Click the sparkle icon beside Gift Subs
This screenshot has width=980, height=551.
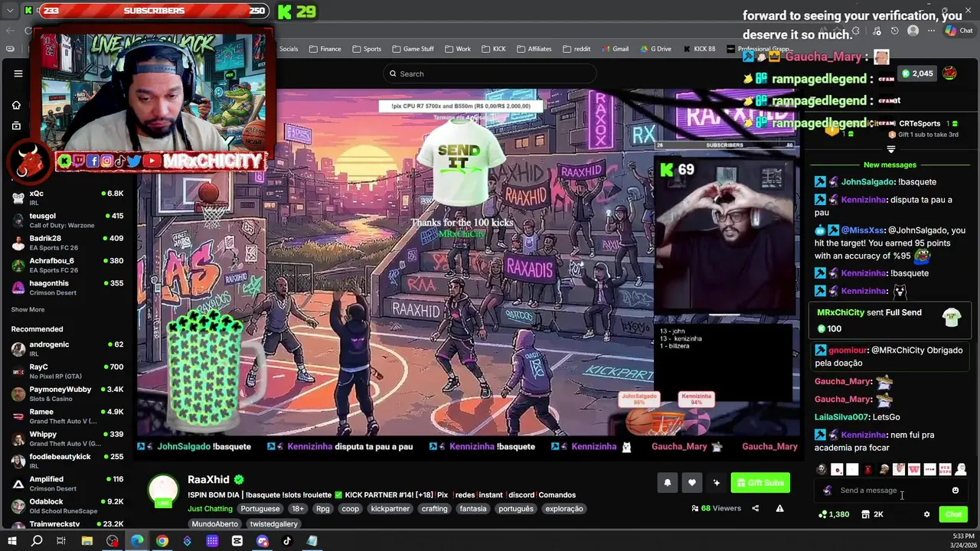coord(717,483)
